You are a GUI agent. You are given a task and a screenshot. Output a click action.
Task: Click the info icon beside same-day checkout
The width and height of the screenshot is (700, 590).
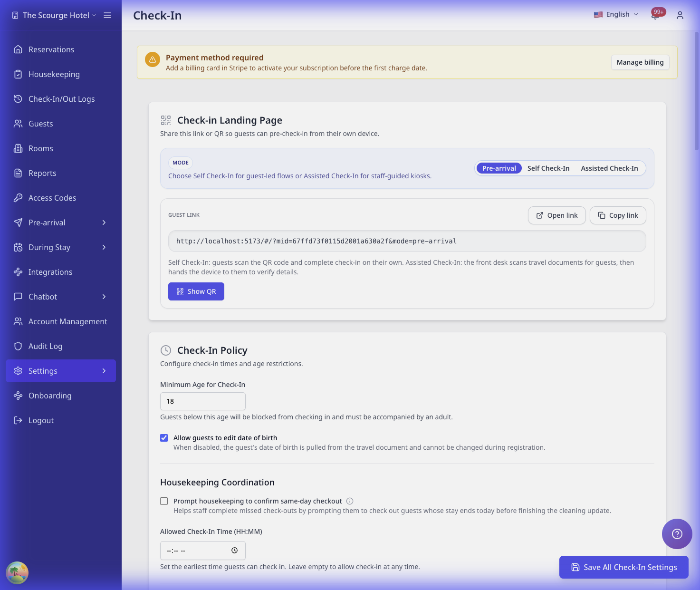point(350,501)
